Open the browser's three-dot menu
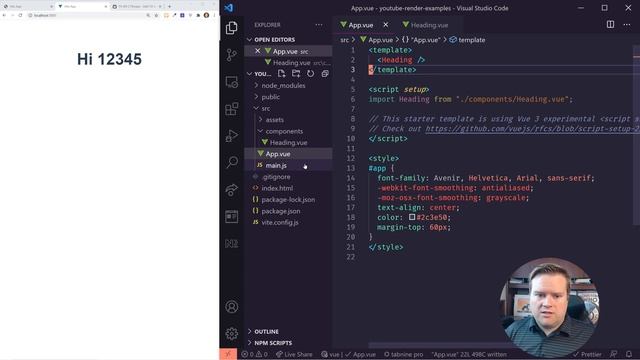Viewport: 640px width, 360px height. [x=214, y=15]
